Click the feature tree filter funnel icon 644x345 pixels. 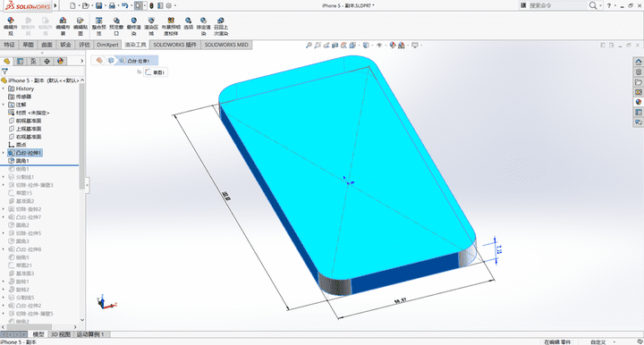[5, 72]
